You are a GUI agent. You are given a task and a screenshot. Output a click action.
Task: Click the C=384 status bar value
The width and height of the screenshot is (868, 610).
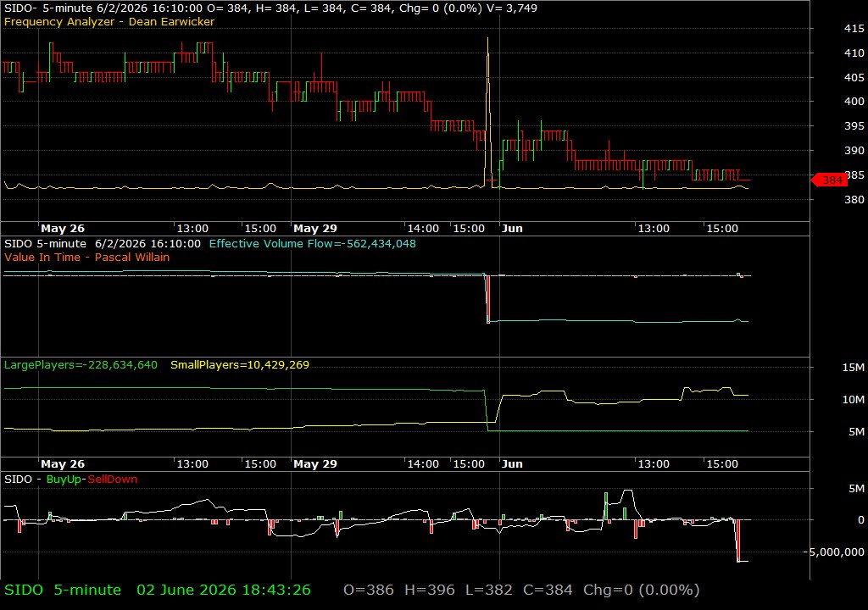tap(548, 590)
